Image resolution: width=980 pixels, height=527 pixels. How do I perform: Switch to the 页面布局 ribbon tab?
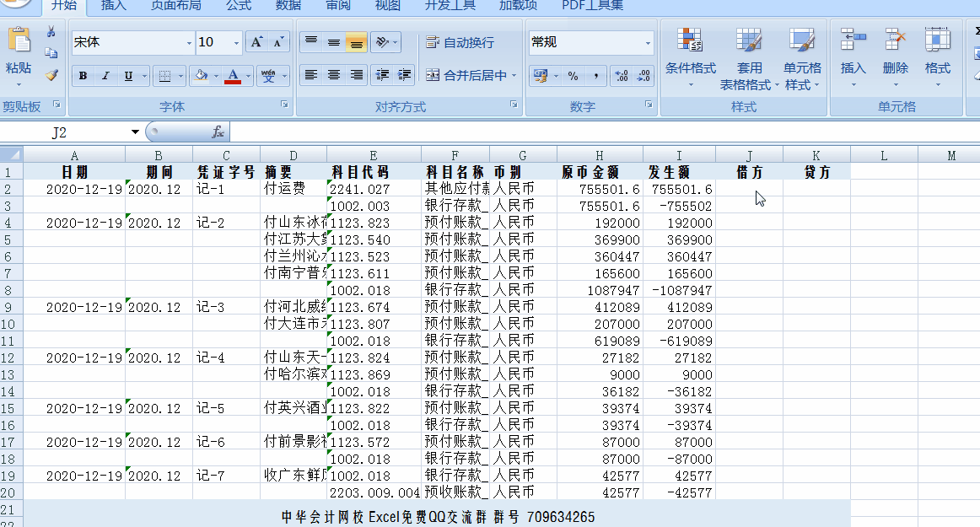175,6
